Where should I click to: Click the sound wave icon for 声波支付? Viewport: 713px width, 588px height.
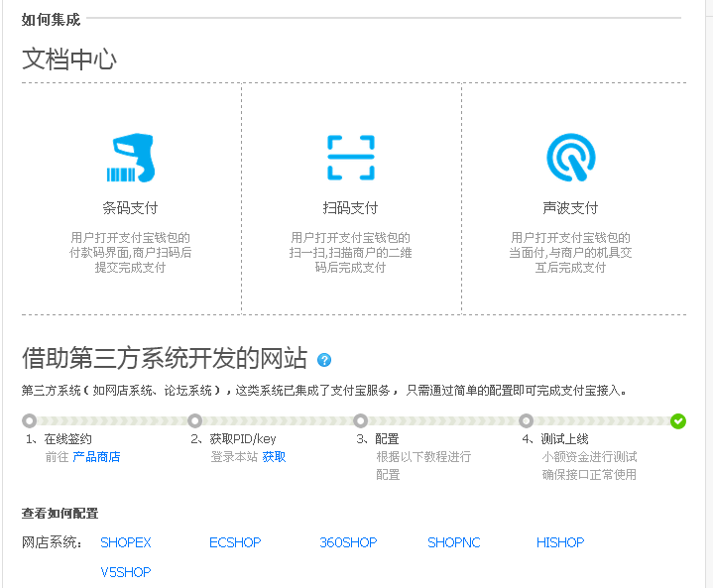click(x=571, y=158)
